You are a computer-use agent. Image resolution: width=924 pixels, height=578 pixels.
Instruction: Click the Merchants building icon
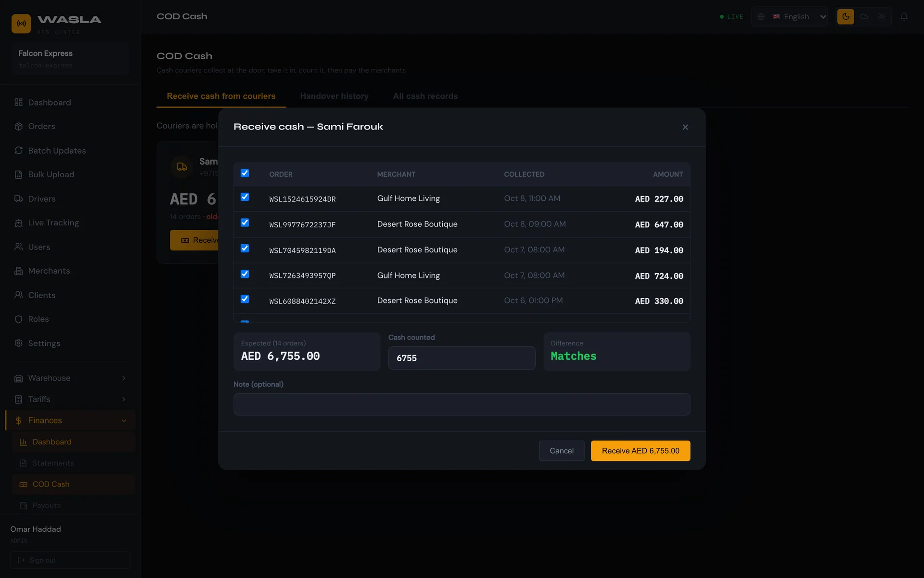point(18,271)
